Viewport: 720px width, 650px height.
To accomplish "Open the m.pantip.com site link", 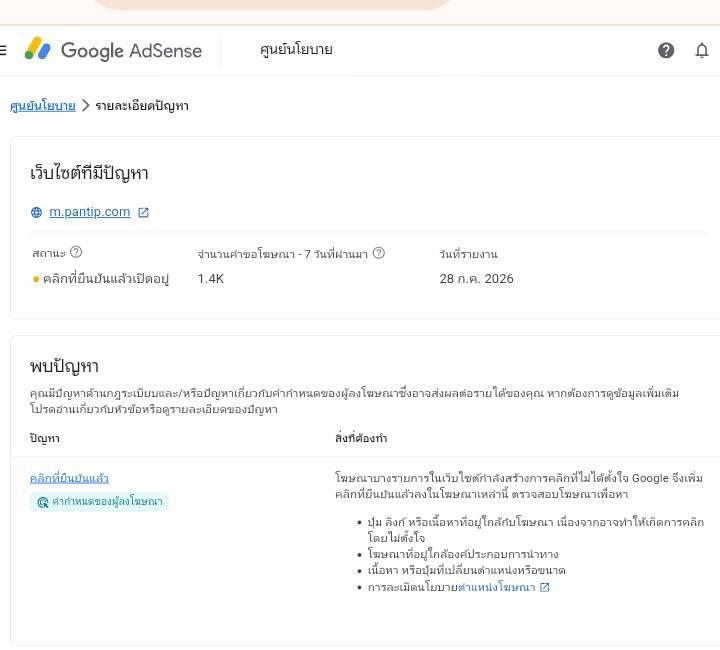I will [x=90, y=212].
